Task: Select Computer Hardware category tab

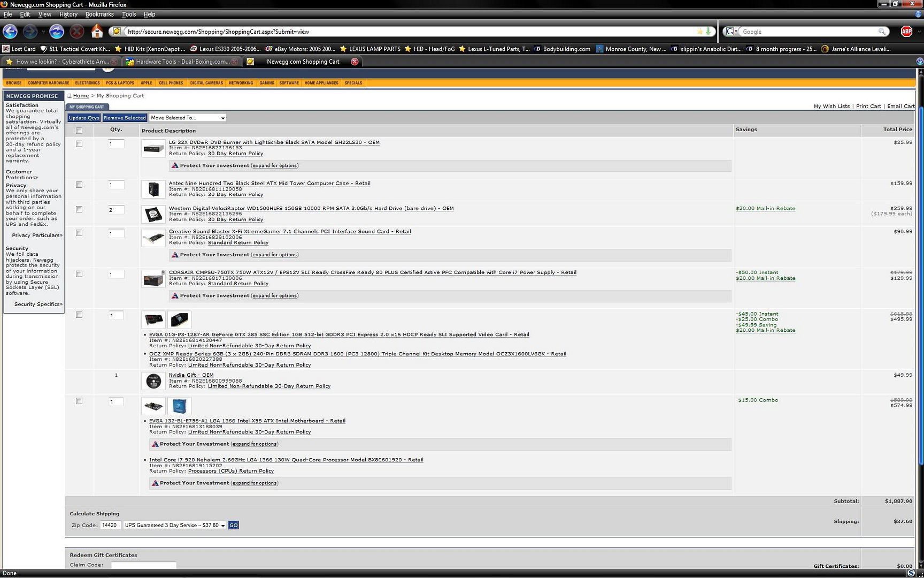Action: click(49, 83)
